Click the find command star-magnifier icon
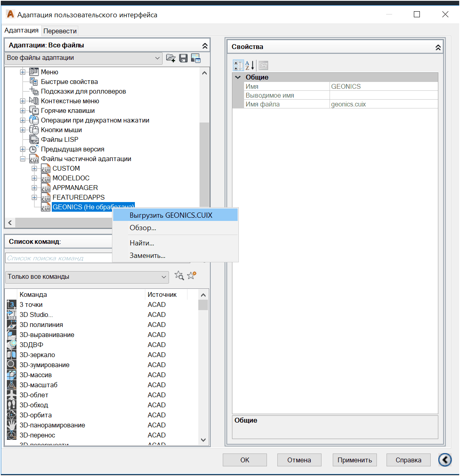460x476 pixels. (179, 276)
